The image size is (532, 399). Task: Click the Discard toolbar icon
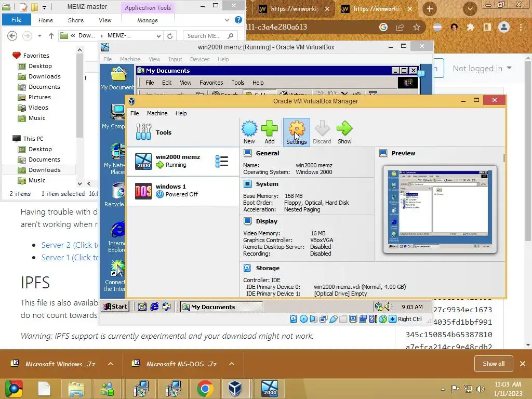(322, 132)
